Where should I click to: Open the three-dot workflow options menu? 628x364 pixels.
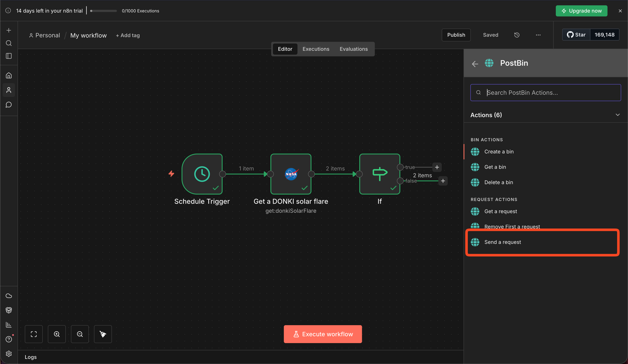tap(538, 35)
